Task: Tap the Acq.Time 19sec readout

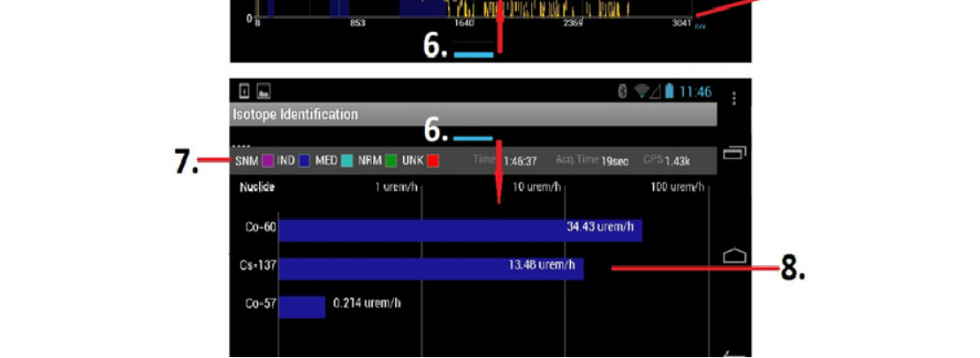Action: tap(592, 161)
